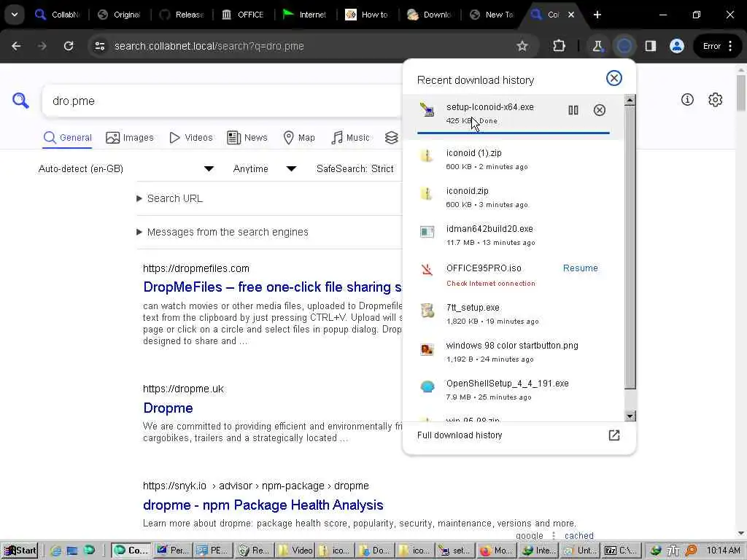Screen dimensions: 747x560
Task: Reload the current page
Action: pyautogui.click(x=69, y=46)
